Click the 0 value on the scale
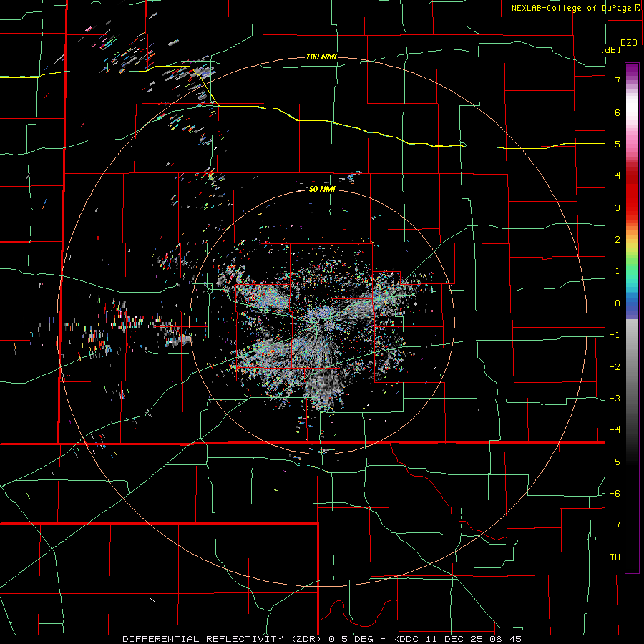The height and width of the screenshot is (644, 644). [618, 303]
